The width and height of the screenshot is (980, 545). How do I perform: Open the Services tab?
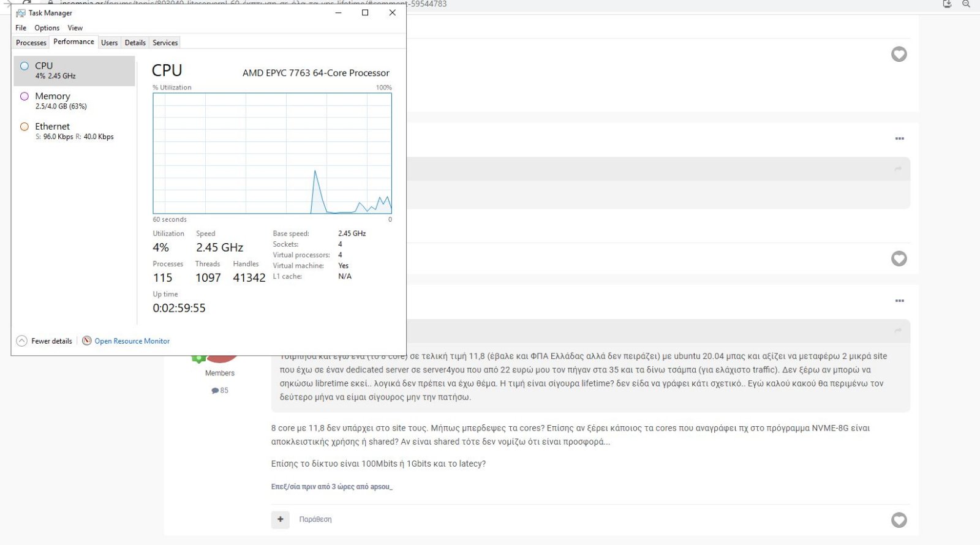tap(165, 42)
